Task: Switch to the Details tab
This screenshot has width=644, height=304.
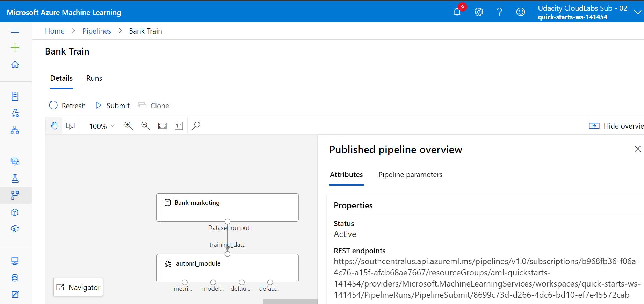Action: 61,78
